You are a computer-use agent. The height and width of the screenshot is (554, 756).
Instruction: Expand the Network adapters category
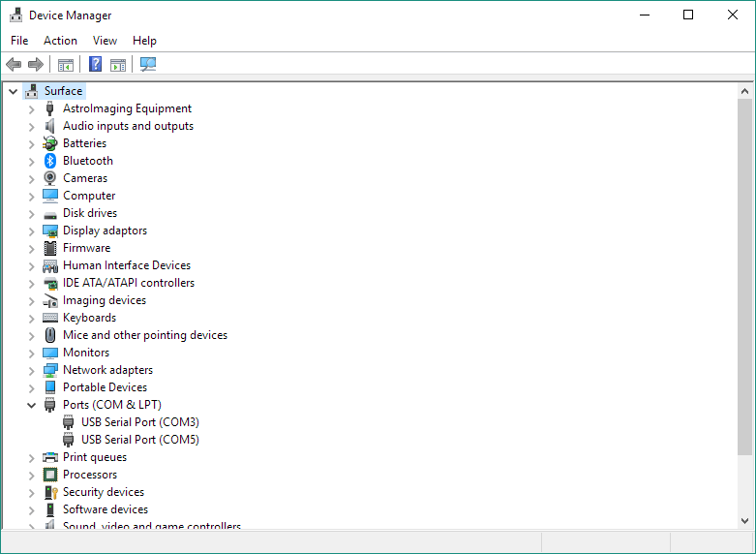(31, 370)
